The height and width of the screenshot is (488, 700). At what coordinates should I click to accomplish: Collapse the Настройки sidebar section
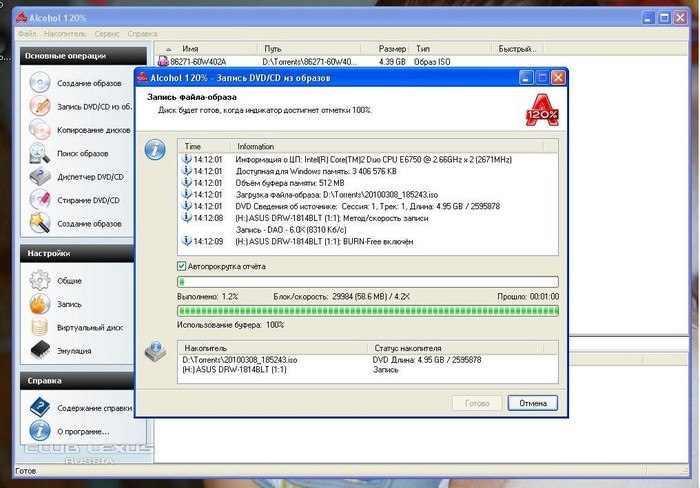[x=125, y=256]
